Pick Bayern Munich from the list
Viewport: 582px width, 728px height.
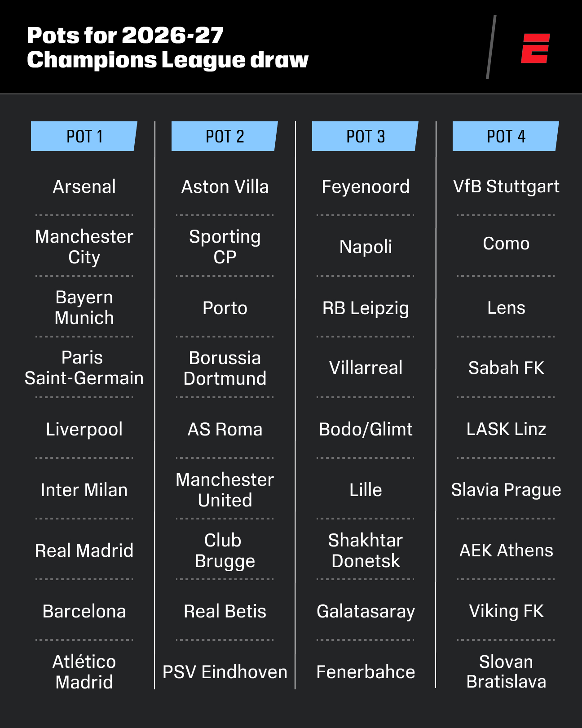(84, 307)
